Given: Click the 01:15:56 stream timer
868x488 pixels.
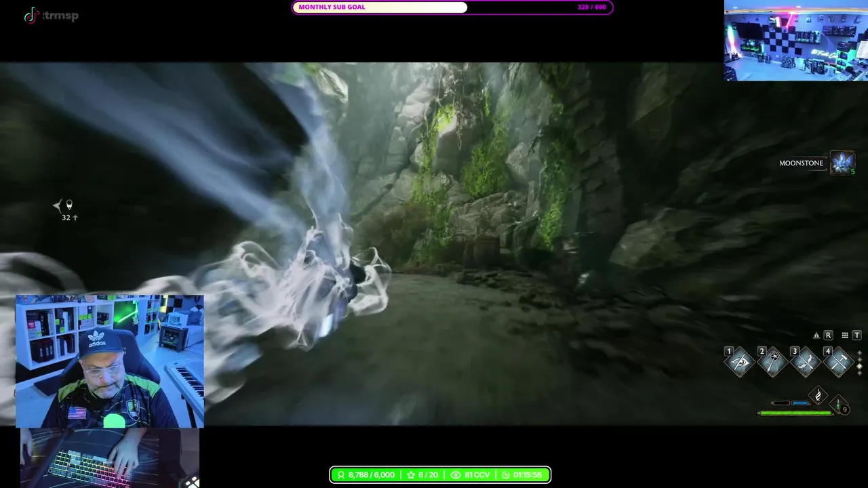Looking at the screenshot, I should coord(528,475).
